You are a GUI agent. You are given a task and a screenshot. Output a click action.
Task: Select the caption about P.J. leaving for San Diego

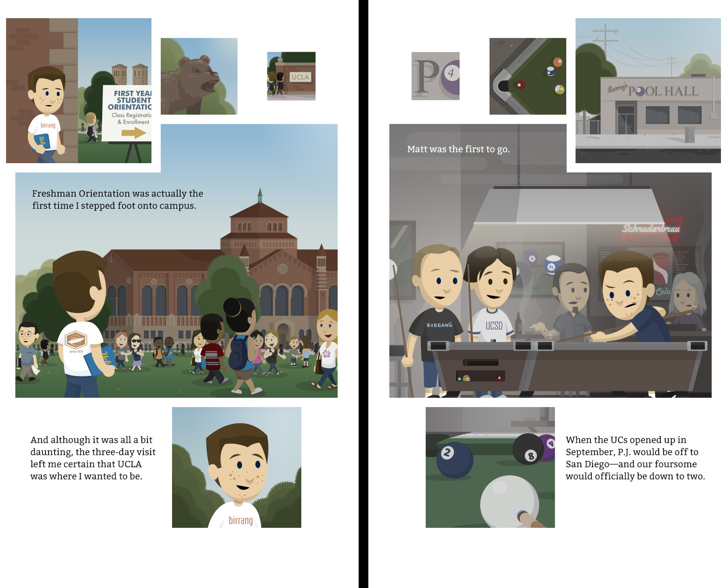(x=635, y=458)
